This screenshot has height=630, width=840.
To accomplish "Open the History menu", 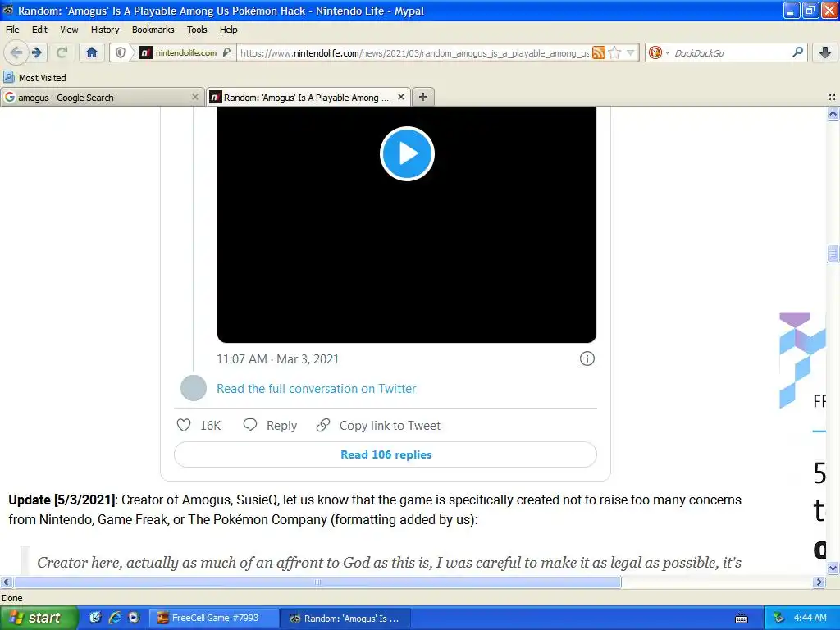I will [x=105, y=30].
